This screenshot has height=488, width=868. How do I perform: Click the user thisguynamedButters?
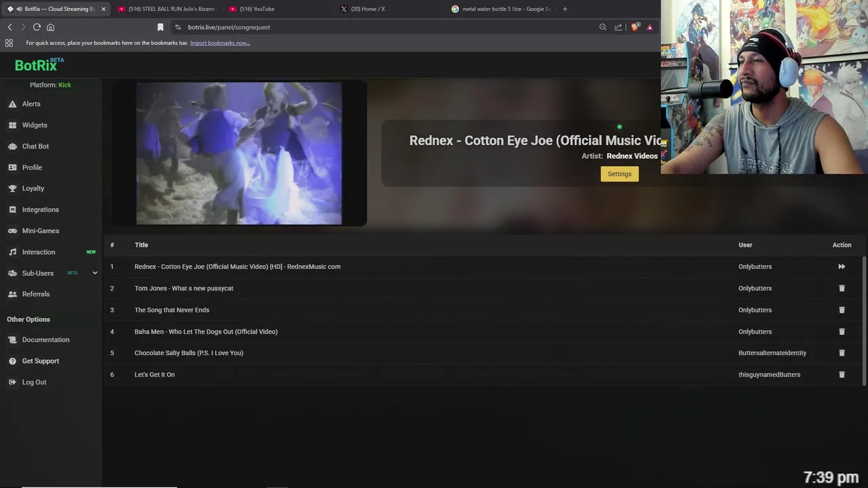(769, 374)
